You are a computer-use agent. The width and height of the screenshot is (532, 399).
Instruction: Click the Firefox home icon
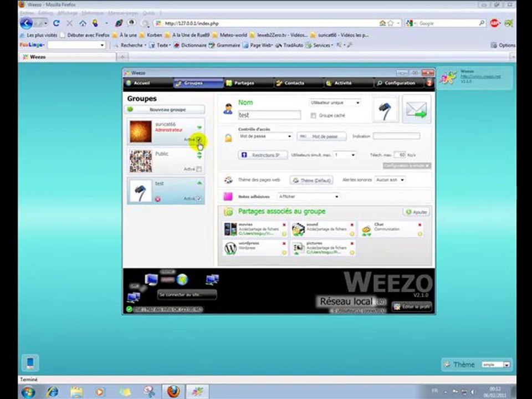tap(83, 23)
